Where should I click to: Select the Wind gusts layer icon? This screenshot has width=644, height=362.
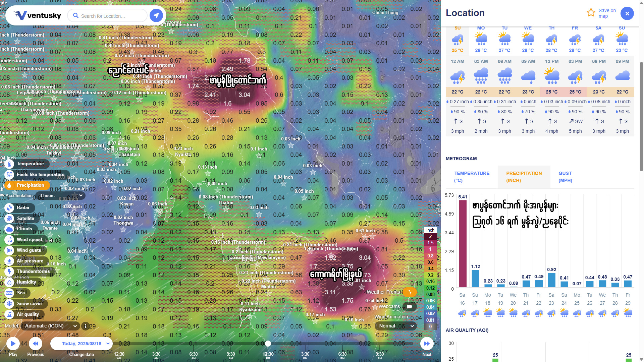point(9,250)
